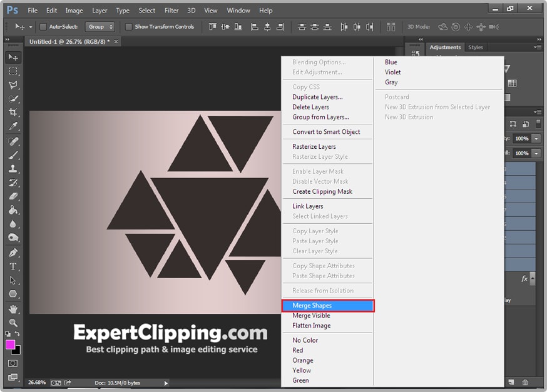
Task: Choose Convert to Smart Object
Action: click(326, 132)
